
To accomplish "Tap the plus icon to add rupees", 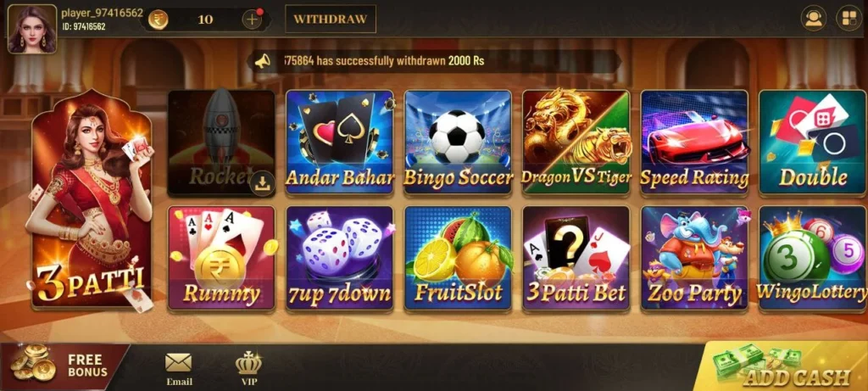I will [252, 20].
